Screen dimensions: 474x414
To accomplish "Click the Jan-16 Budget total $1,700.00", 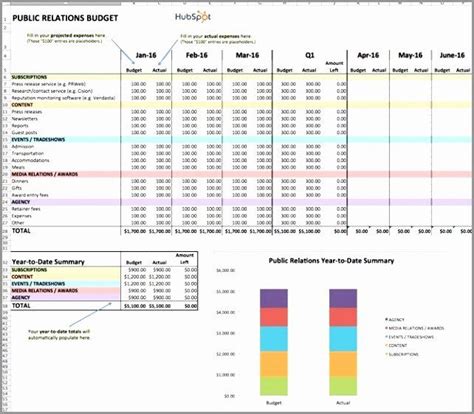I will tap(135, 231).
